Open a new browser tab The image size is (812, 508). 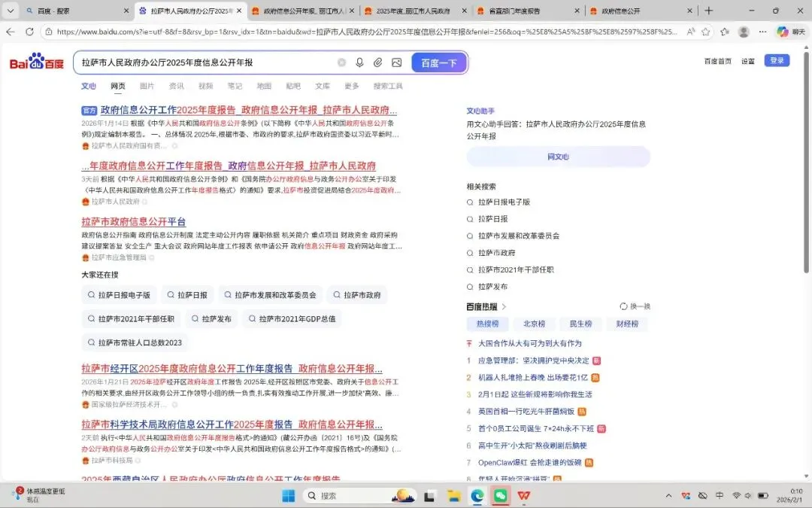tap(708, 11)
